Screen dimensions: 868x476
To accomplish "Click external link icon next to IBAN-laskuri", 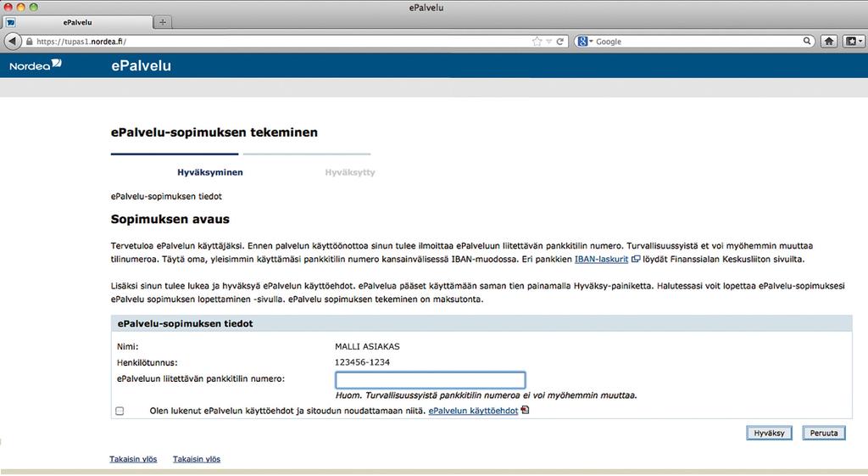I will click(636, 259).
